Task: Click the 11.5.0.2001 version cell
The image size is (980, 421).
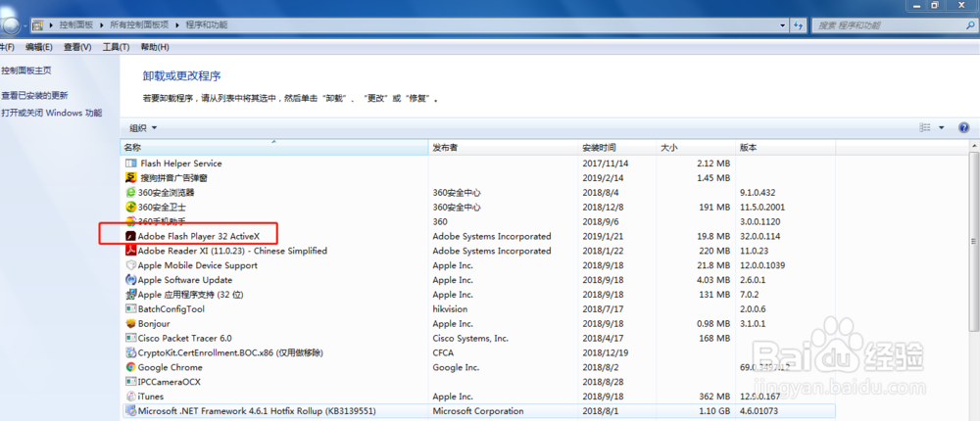Action: (761, 207)
